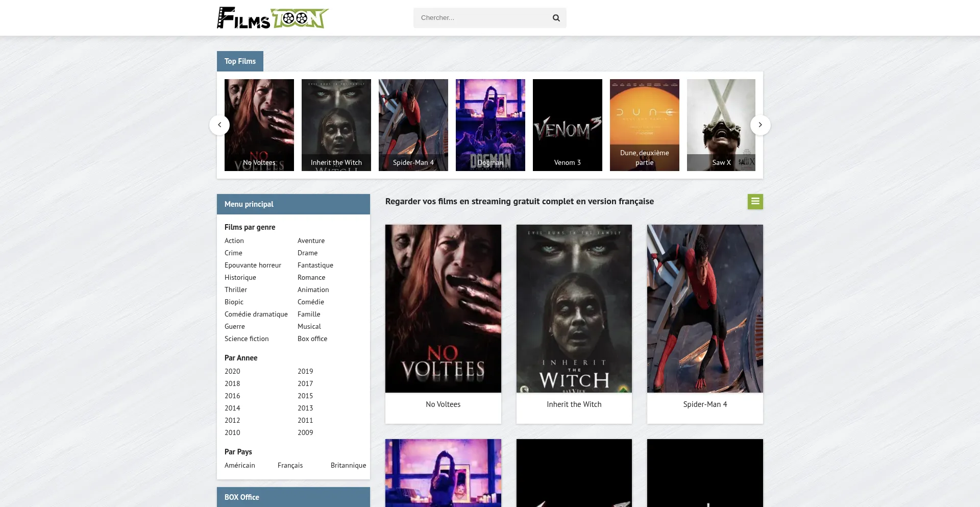
Task: Filter films by year 2009
Action: [305, 433]
